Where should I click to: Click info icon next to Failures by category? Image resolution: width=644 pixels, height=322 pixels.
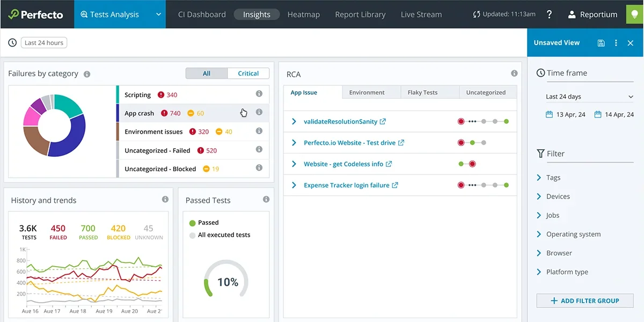tap(87, 74)
